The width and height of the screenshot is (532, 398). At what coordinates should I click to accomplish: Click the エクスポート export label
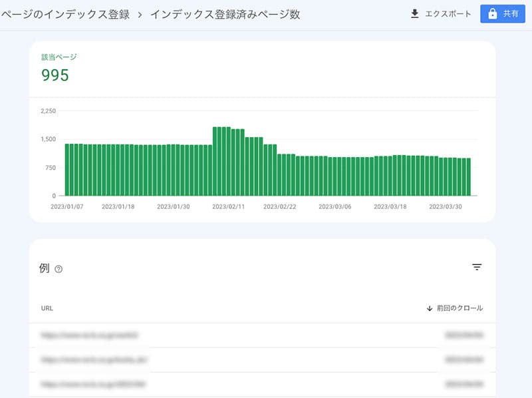click(x=448, y=14)
